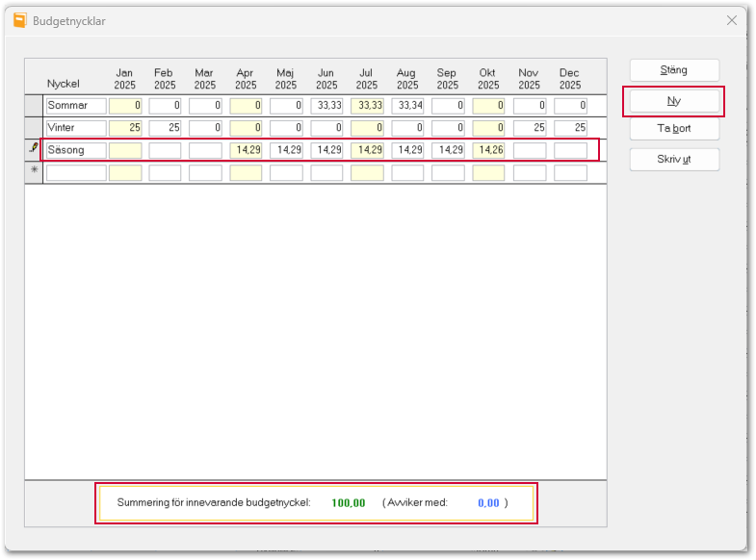Click Säsong Apr 2025 value 14,29

246,150
